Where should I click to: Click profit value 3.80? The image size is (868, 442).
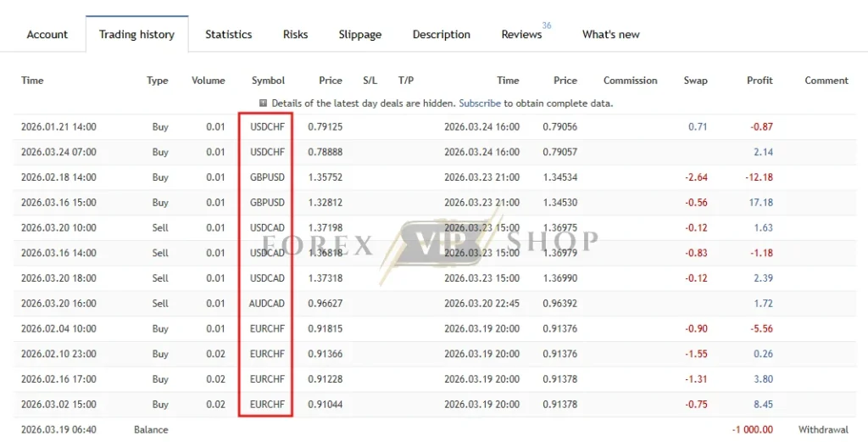(x=764, y=379)
